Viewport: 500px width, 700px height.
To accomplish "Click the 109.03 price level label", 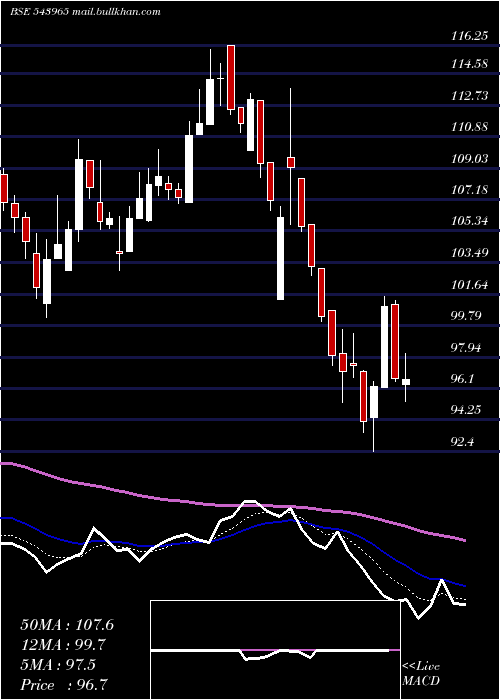I will [469, 159].
